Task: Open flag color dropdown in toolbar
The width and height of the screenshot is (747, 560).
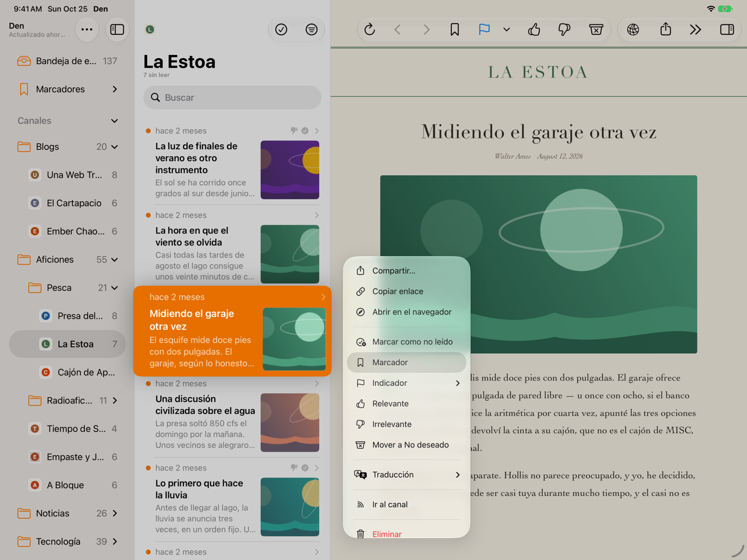Action: [507, 30]
